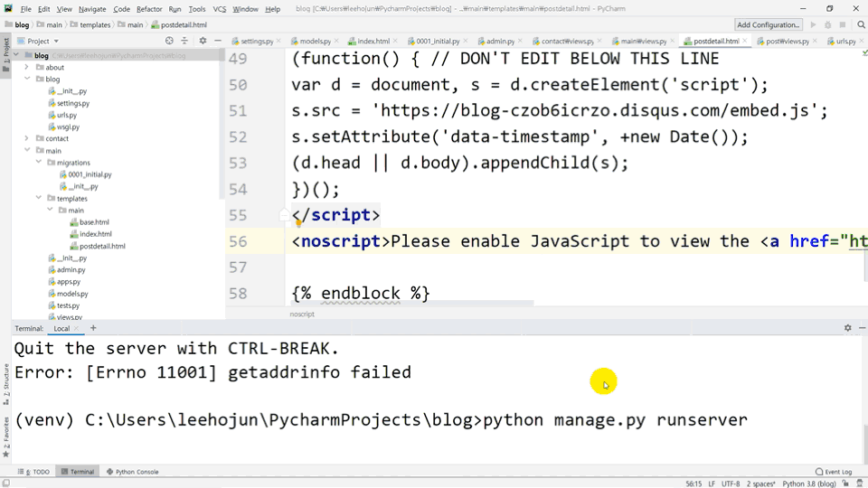The height and width of the screenshot is (488, 868).
Task: Open the Tools menu
Action: (196, 9)
